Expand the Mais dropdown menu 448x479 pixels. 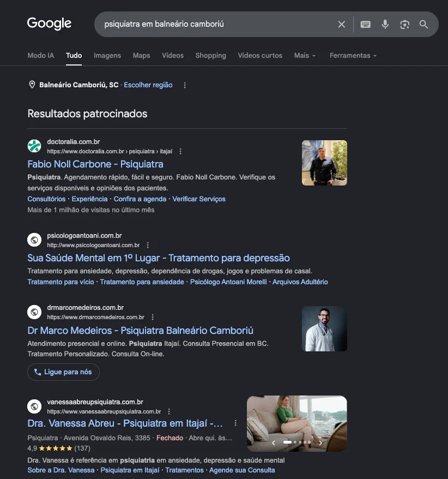[305, 56]
